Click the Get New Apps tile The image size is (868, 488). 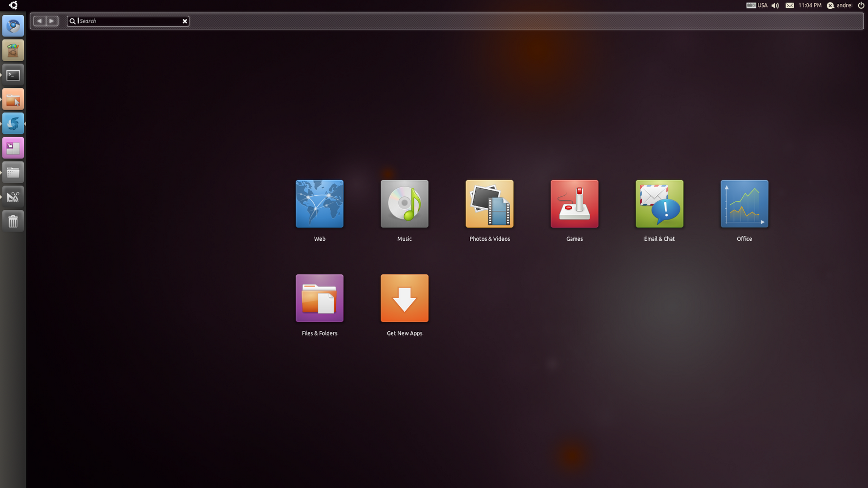404,298
